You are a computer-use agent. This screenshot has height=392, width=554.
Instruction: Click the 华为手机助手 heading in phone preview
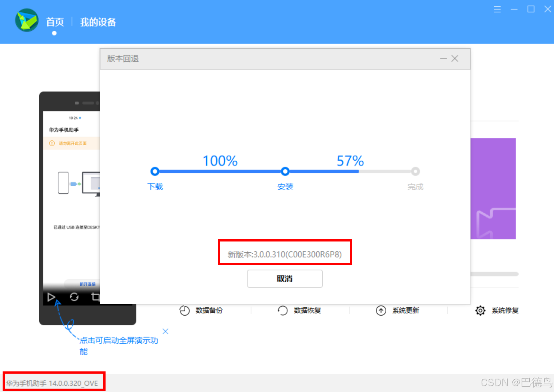pyautogui.click(x=64, y=130)
